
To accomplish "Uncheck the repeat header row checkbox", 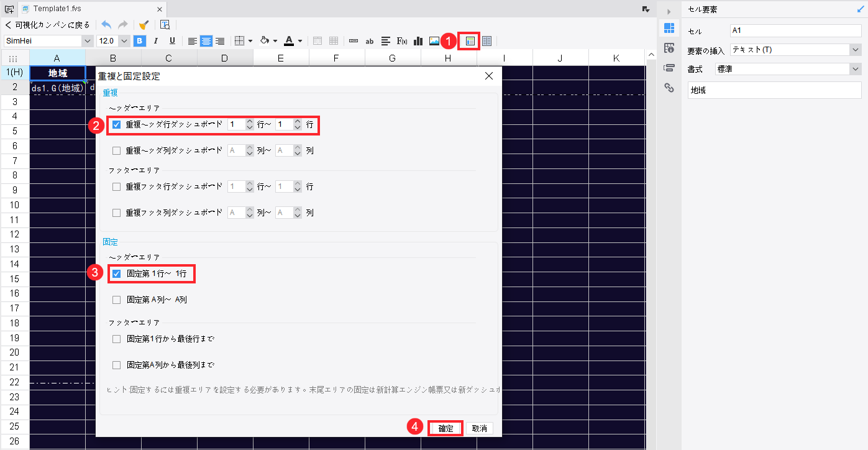I will pos(116,124).
